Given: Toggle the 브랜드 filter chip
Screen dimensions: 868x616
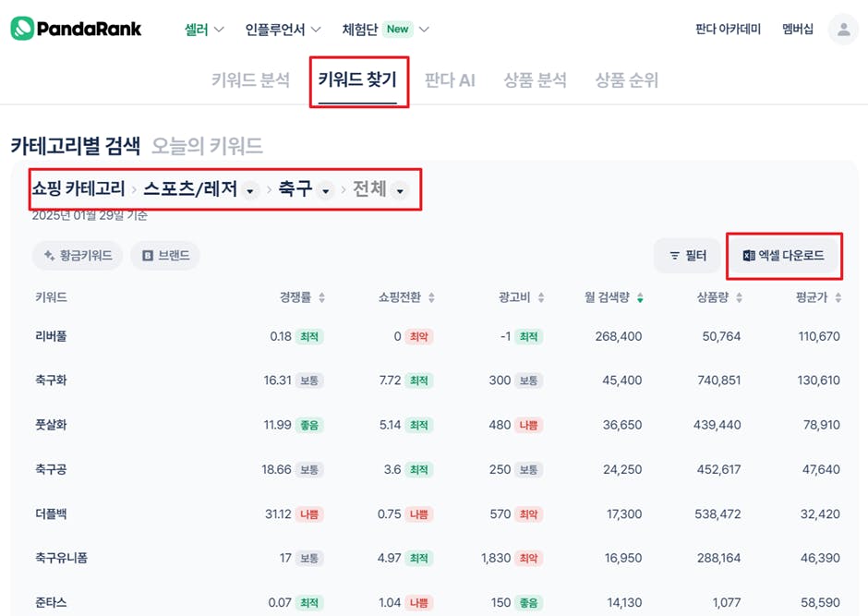Looking at the screenshot, I should pyautogui.click(x=165, y=256).
